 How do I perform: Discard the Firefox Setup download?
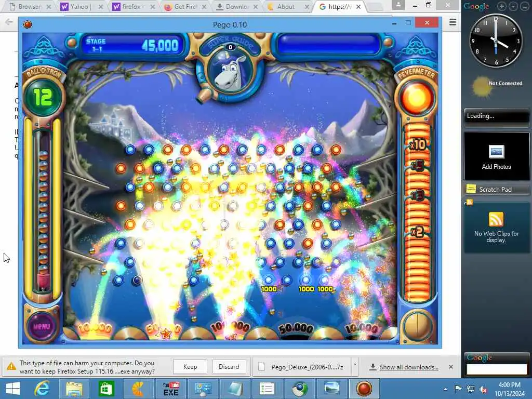click(229, 367)
